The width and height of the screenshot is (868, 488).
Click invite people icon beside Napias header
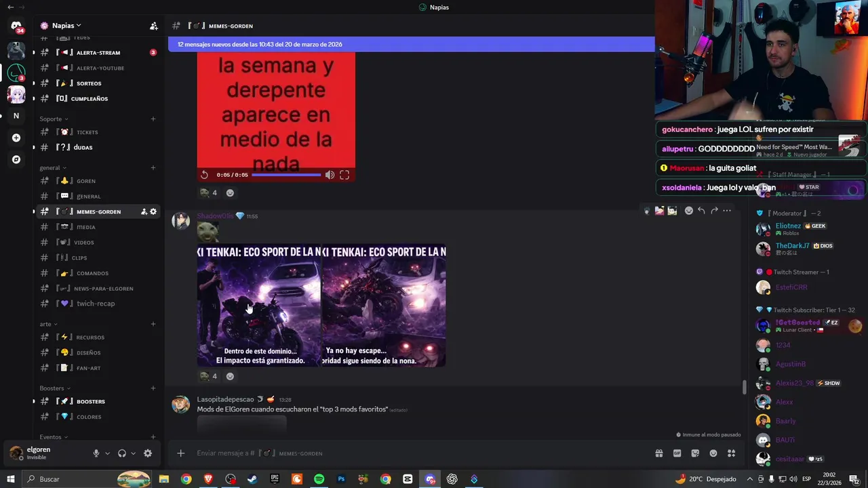[x=154, y=26]
